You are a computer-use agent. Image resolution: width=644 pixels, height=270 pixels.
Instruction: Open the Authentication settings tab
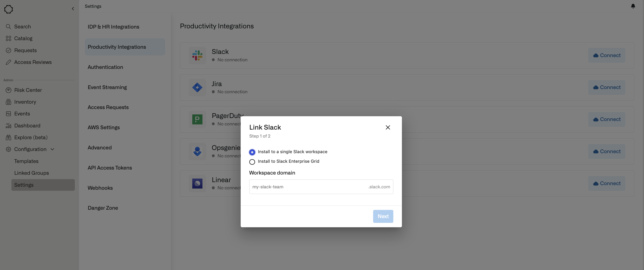[x=105, y=67]
